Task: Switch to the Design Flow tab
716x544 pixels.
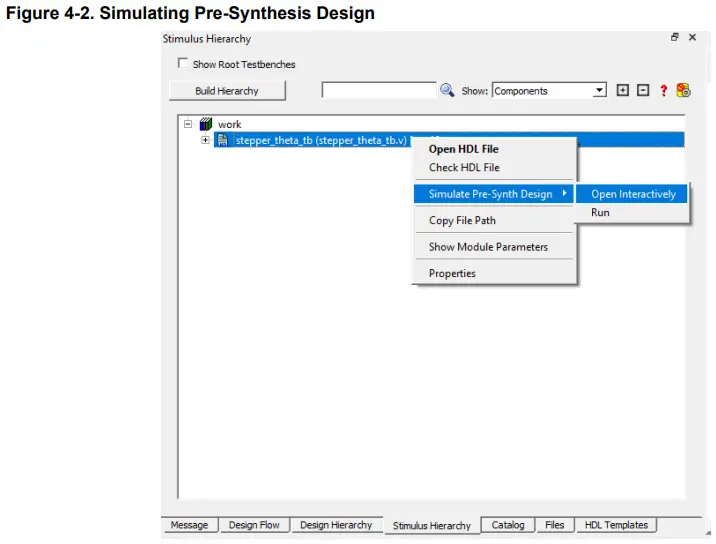Action: click(x=254, y=525)
